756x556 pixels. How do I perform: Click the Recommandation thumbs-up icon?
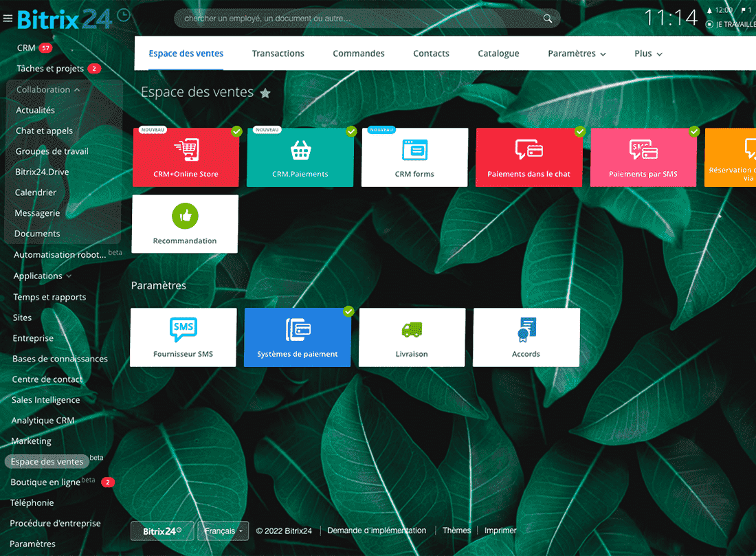(x=185, y=216)
